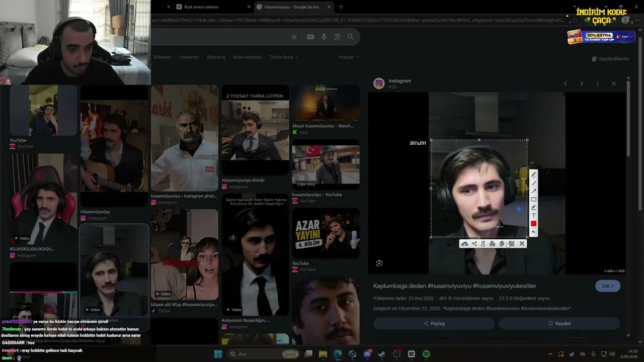644x362 pixels.
Task: Go to previous image in preview panel
Action: coord(566,83)
